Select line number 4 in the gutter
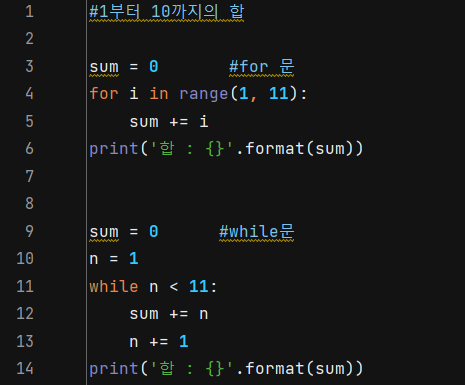The height and width of the screenshot is (385, 465). pos(30,93)
